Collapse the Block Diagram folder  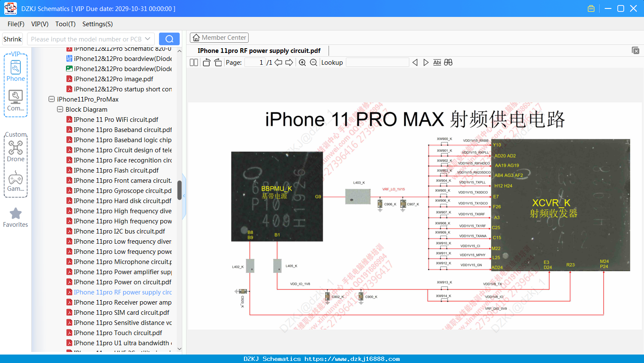(x=60, y=110)
